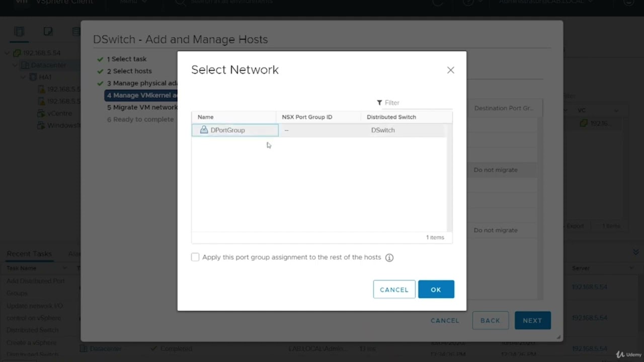This screenshot has height=362, width=644.
Task: Open Hosts and Clusters inventory view icon
Action: pyautogui.click(x=19, y=31)
